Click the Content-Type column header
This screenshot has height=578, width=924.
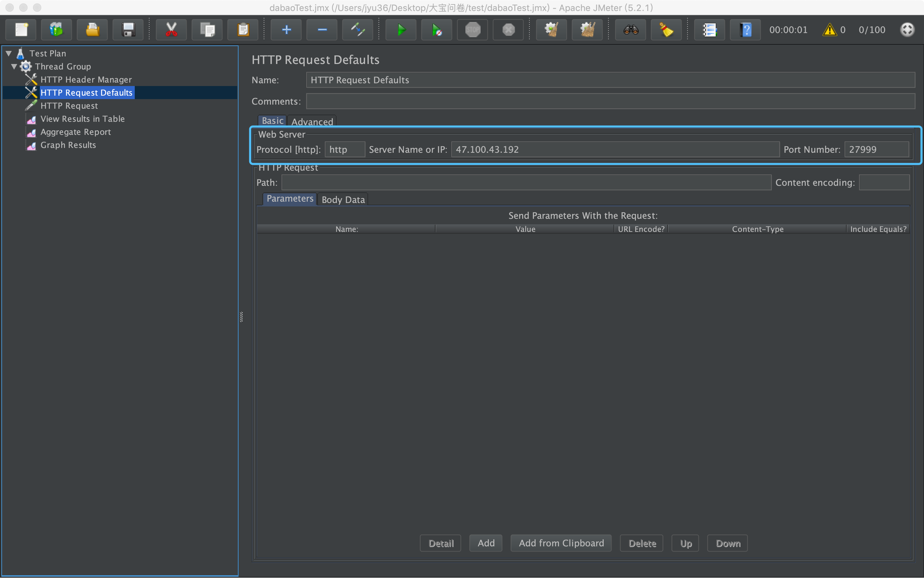[758, 229]
